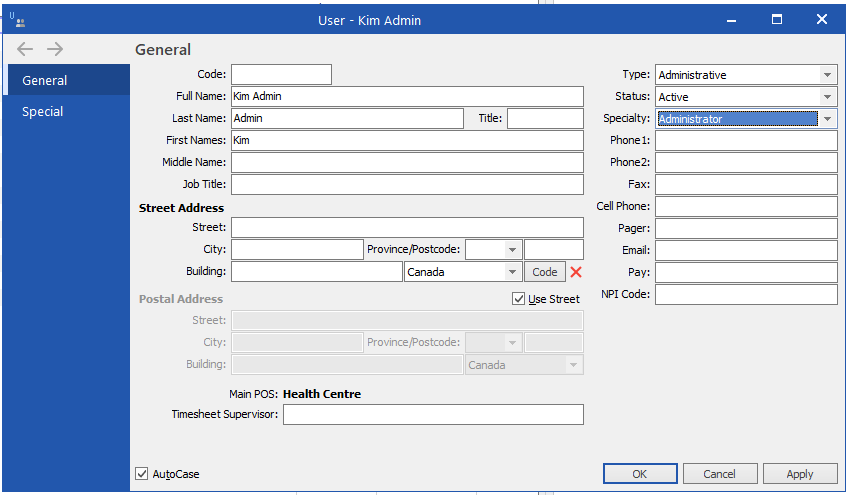Confirm with the OK button
The height and width of the screenshot is (495, 850).
tap(640, 474)
